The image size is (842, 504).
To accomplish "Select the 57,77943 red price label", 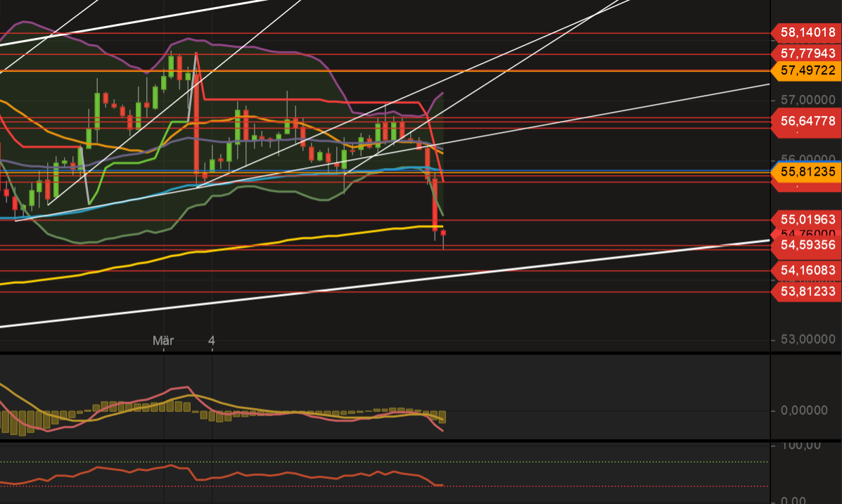I will pos(807,53).
